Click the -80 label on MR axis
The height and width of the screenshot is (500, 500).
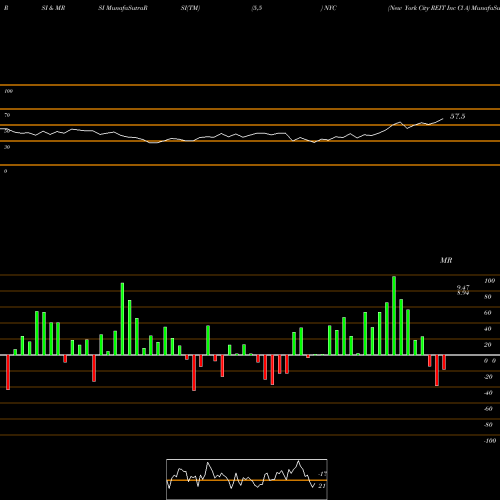coord(488,425)
